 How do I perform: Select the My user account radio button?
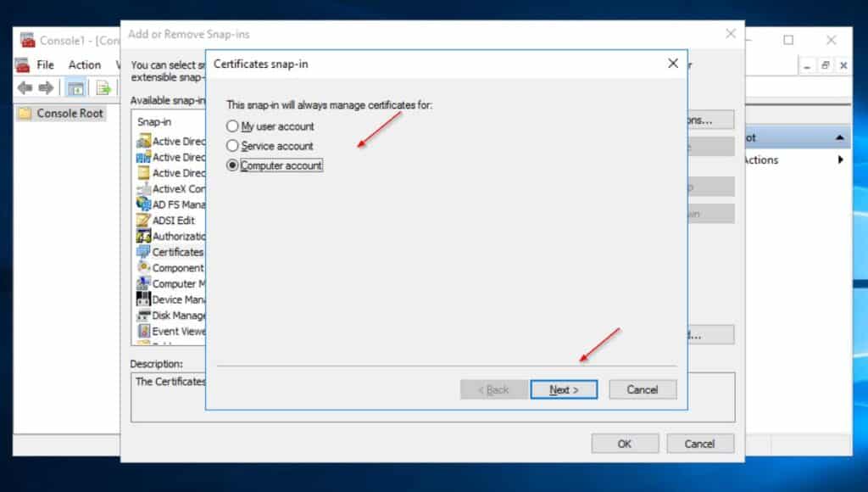tap(232, 126)
